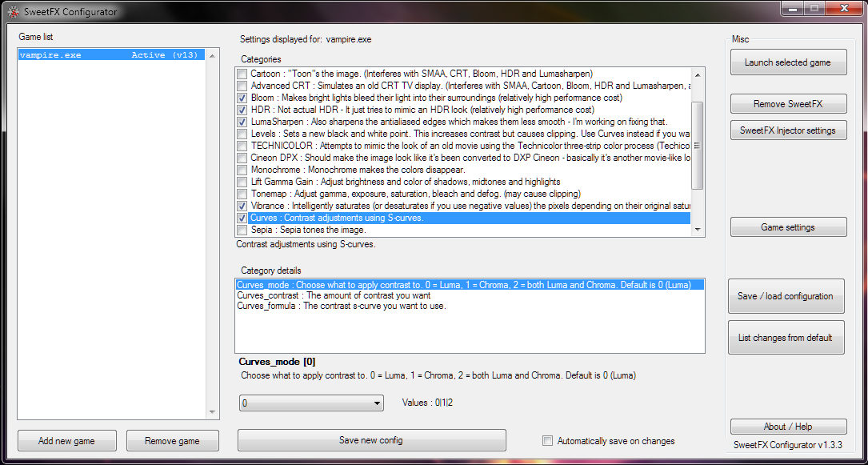Tick the TECHNICOLOR checkbox

tap(242, 146)
